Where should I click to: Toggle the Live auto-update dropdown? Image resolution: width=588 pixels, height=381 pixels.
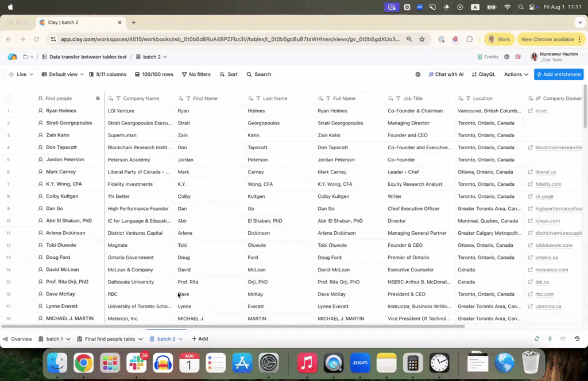21,75
